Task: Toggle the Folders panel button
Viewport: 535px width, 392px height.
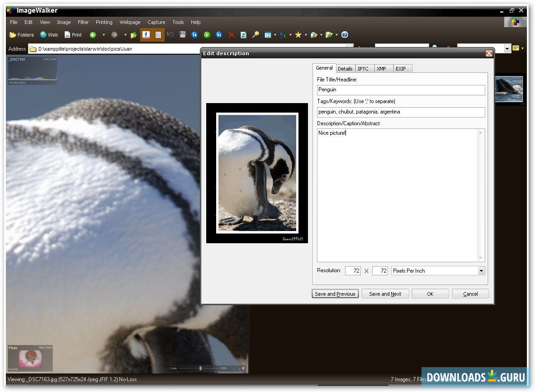Action: (x=22, y=35)
